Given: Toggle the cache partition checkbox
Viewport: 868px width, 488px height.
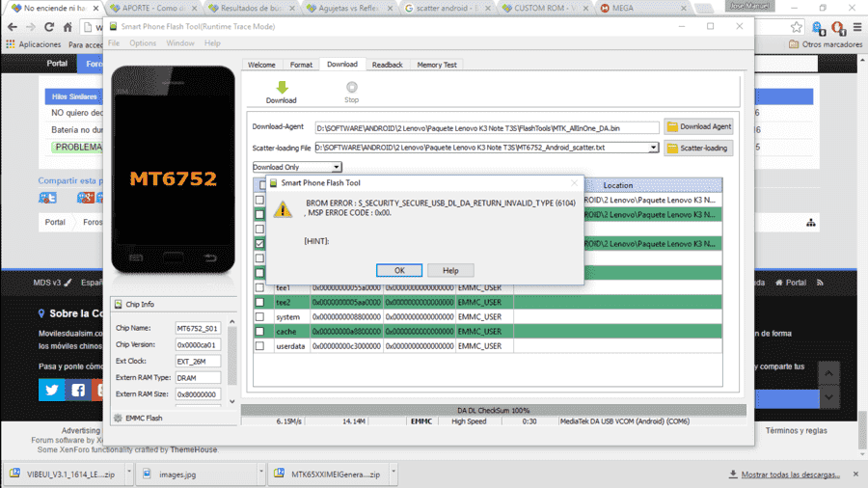Looking at the screenshot, I should [259, 332].
